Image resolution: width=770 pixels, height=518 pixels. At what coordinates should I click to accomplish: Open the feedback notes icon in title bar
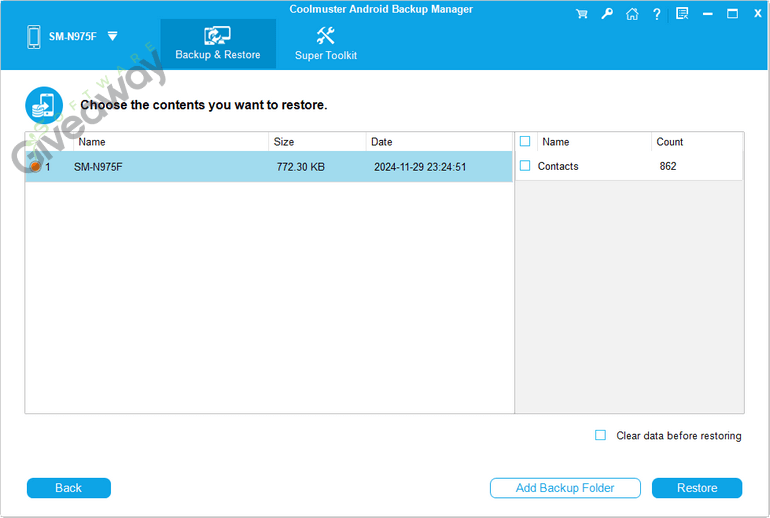[x=682, y=14]
